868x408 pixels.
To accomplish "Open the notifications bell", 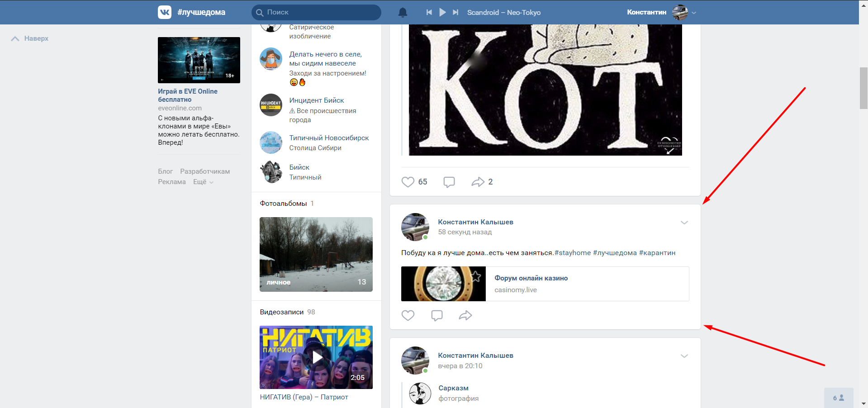I will point(403,13).
